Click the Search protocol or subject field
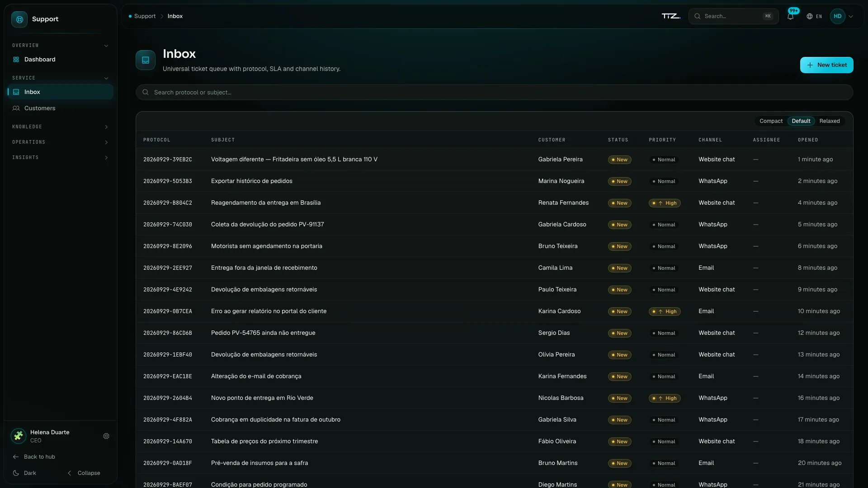The image size is (868, 488). tap(494, 92)
